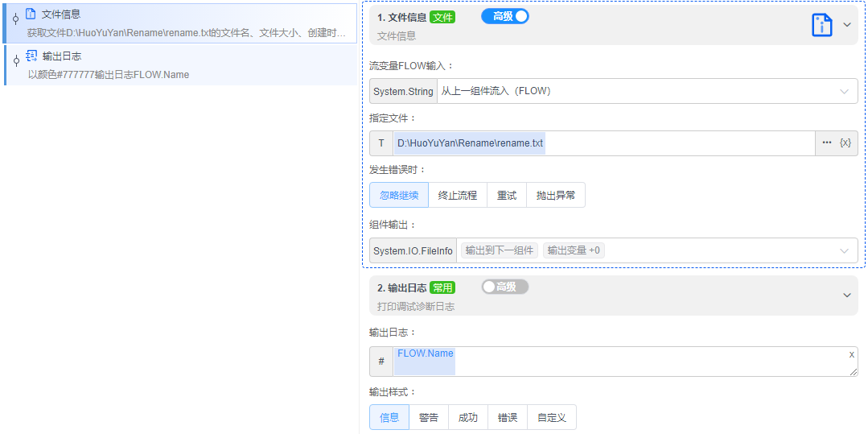Click node connector circle beside 文件信息 step
The image size is (868, 434).
coord(15,19)
